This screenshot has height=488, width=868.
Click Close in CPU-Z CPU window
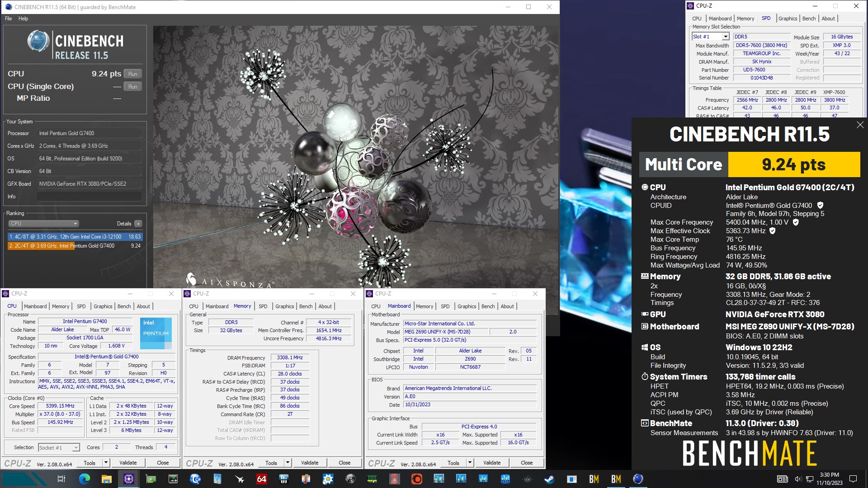click(x=163, y=463)
